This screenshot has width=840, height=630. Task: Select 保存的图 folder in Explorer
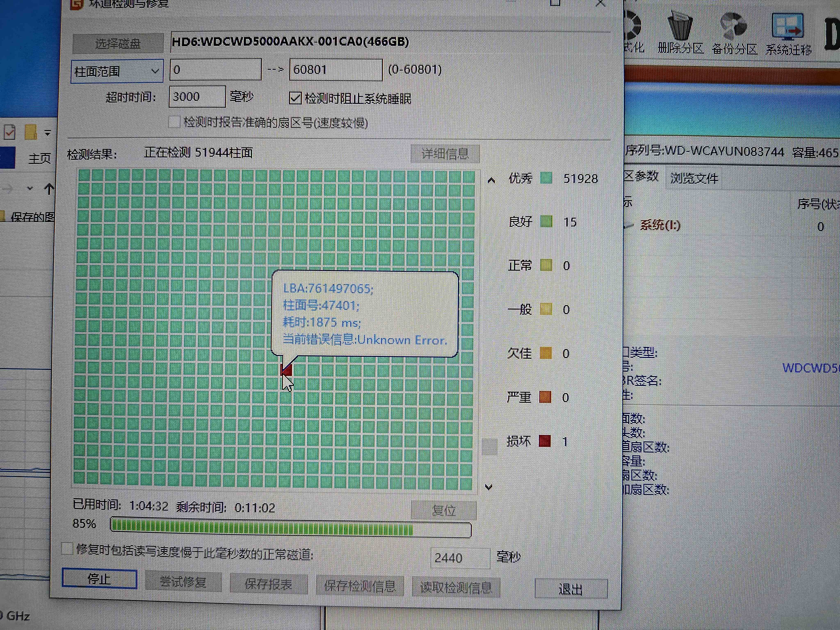pos(32,217)
